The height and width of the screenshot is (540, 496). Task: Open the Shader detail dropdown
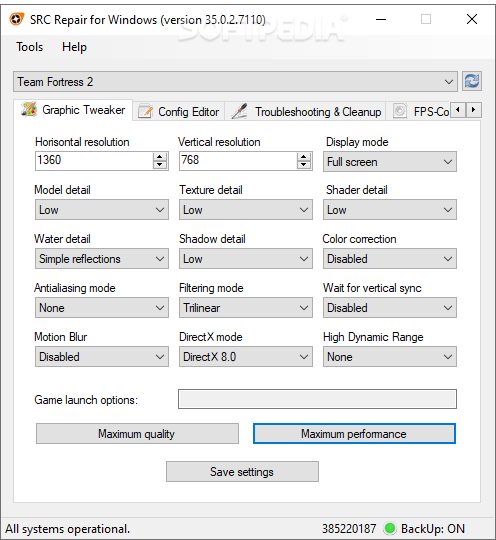[390, 209]
